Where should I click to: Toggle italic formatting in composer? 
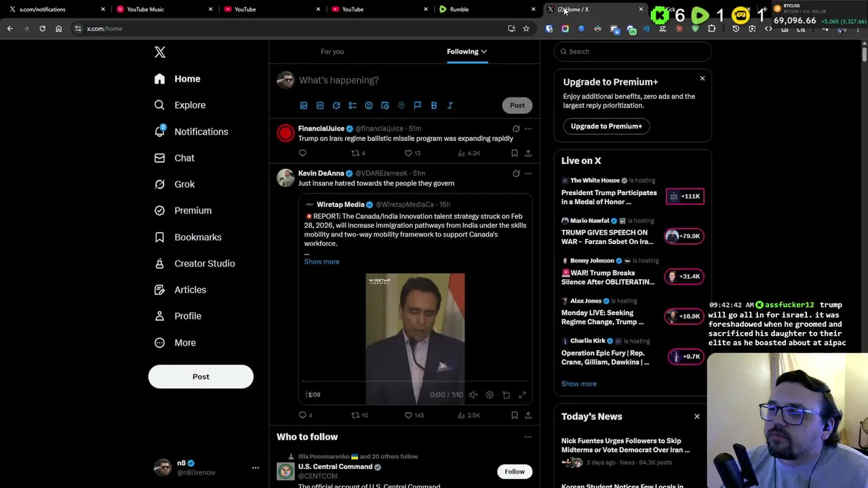[450, 106]
